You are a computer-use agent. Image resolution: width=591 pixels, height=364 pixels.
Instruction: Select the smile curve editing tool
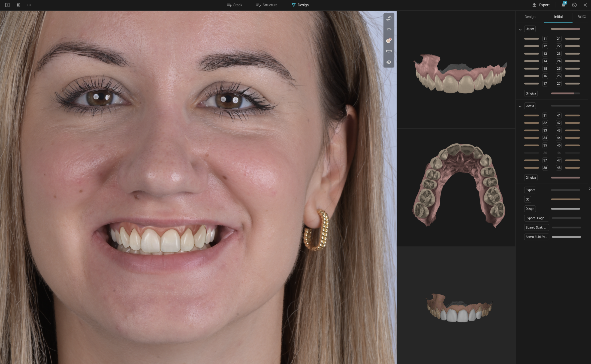389,51
